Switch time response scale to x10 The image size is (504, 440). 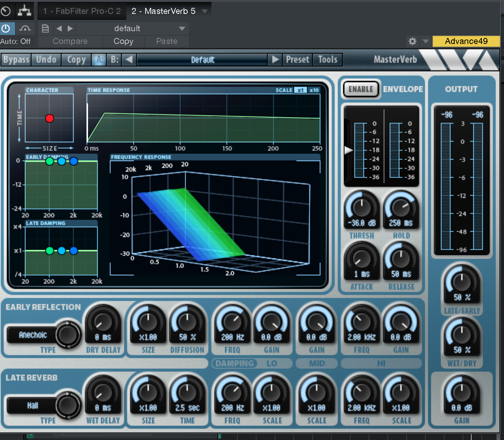click(x=314, y=90)
